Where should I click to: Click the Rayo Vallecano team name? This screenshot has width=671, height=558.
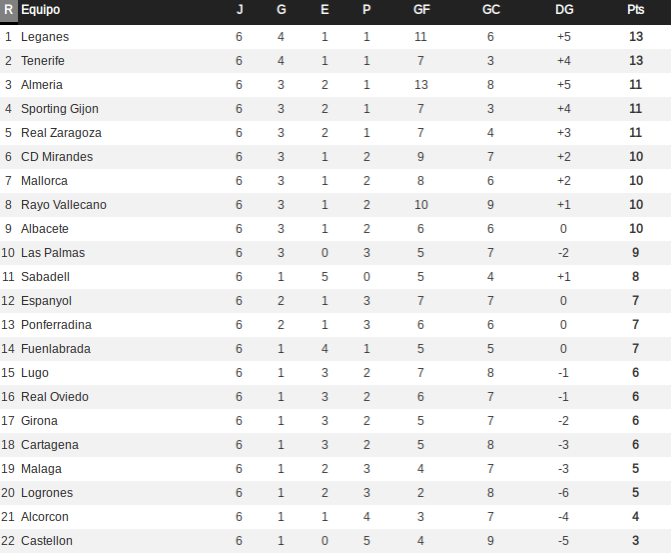64,205
